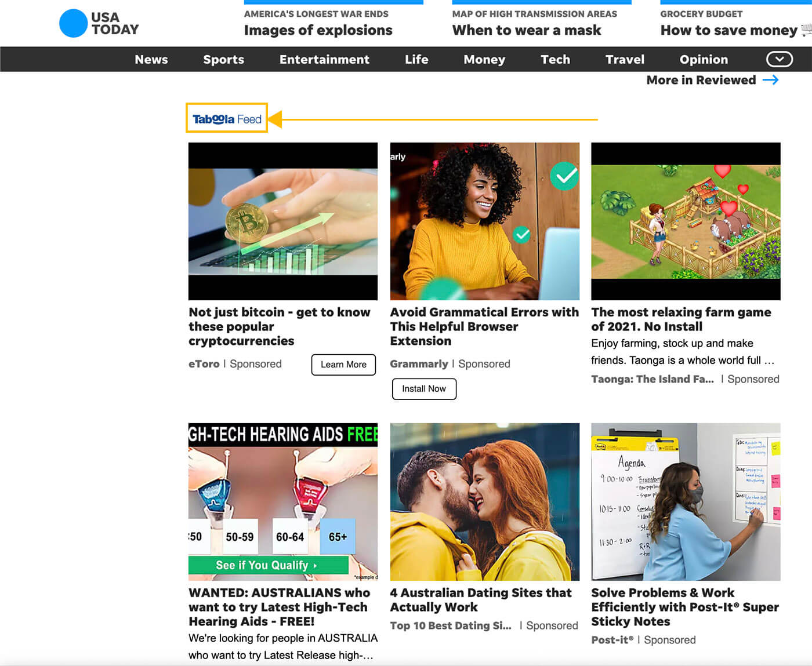Viewport: 812px width, 666px height.
Task: Open the 4 Australian Dating Sites headline
Action: (481, 600)
